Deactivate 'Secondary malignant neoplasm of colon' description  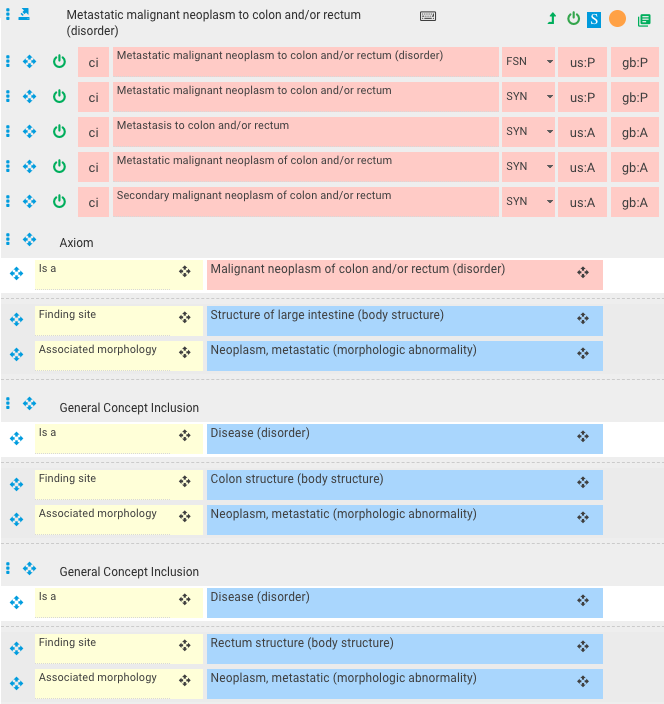tap(59, 201)
